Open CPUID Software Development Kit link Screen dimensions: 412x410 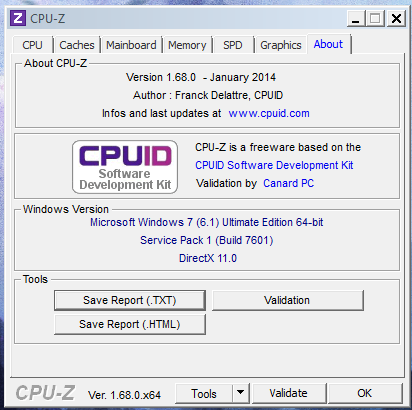pos(274,165)
